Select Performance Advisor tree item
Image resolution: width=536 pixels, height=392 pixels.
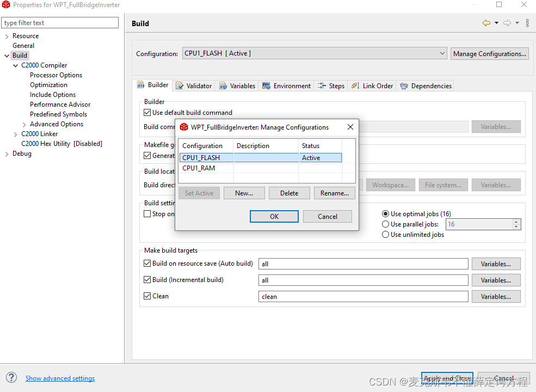(60, 105)
